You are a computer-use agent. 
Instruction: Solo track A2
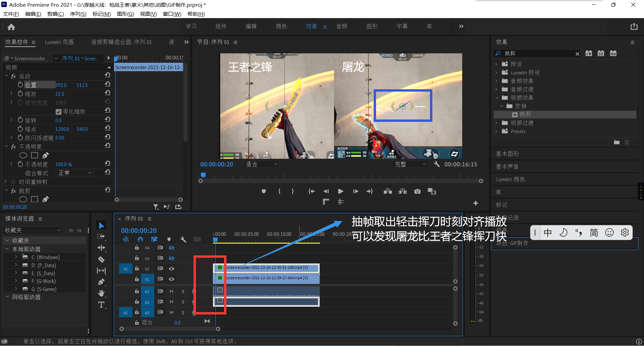click(183, 302)
